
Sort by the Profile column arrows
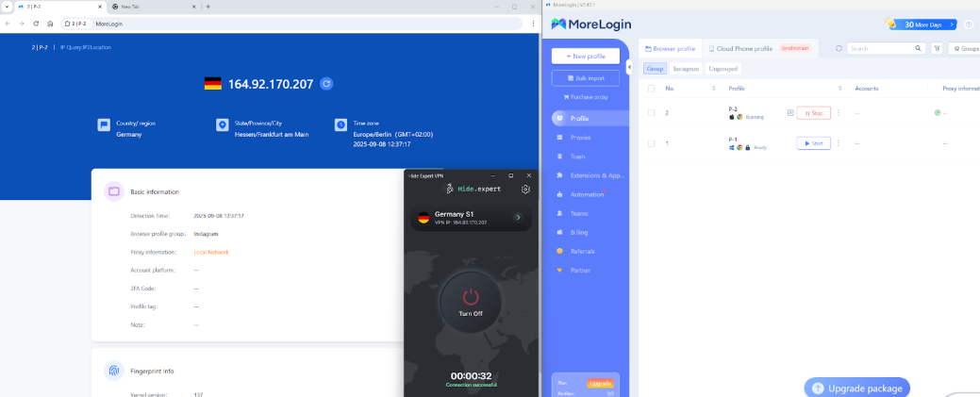tap(840, 89)
